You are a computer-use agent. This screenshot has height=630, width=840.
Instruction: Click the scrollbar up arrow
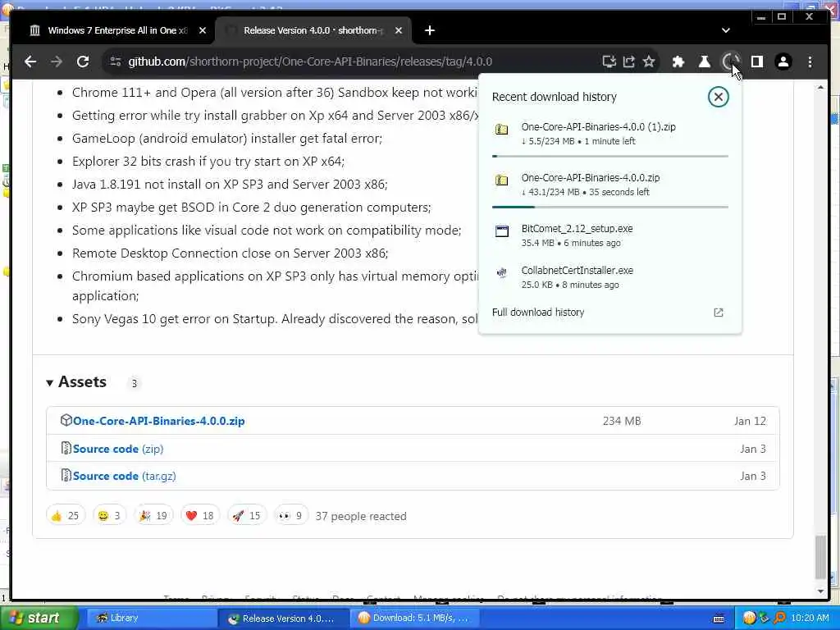[820, 87]
